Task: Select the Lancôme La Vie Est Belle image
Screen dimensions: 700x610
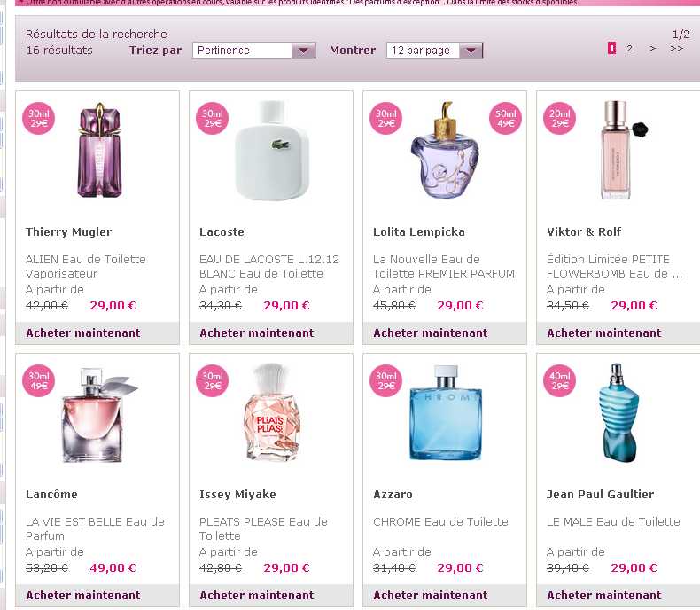Action: pyautogui.click(x=98, y=415)
